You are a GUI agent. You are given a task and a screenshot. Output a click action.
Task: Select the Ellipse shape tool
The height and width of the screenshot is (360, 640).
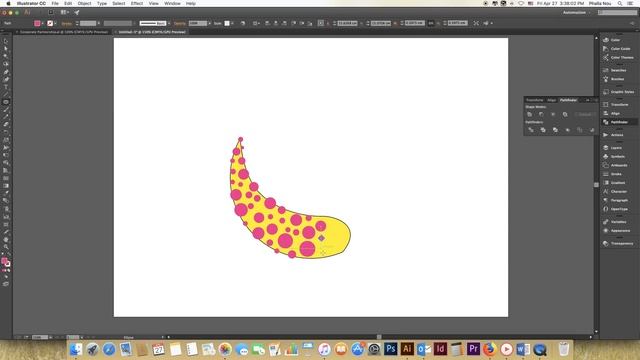click(6, 102)
